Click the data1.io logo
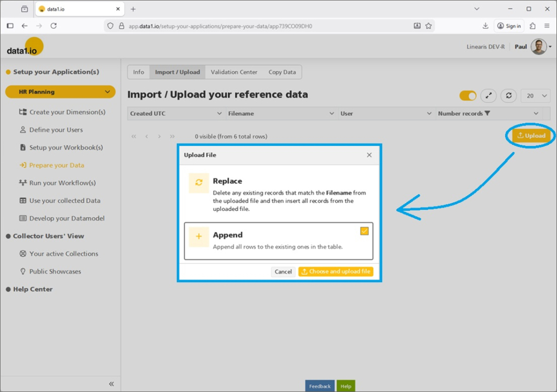557x392 pixels. (24, 49)
